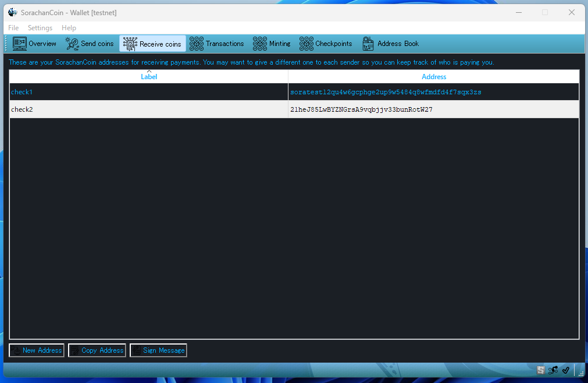Click the Receive coins toolbar icon
588x383 pixels.
(x=130, y=44)
